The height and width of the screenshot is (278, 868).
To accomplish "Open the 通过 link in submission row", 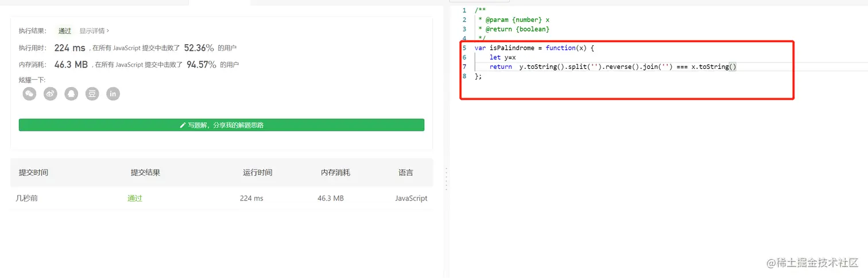I will point(135,198).
